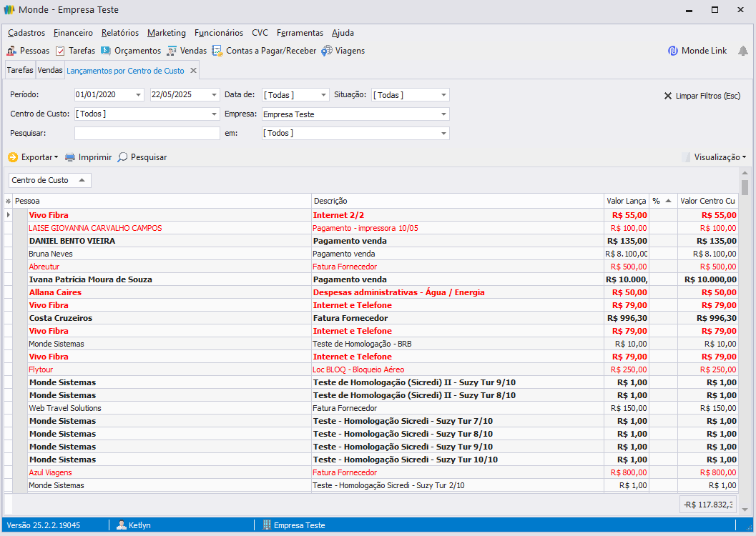756x536 pixels.
Task: Click the notifications bell icon
Action: [743, 51]
